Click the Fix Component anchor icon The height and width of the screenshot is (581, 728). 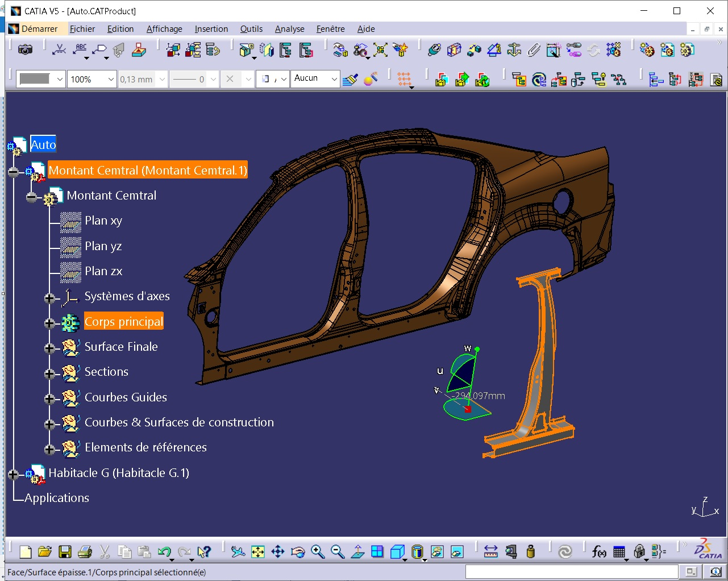[x=514, y=50]
